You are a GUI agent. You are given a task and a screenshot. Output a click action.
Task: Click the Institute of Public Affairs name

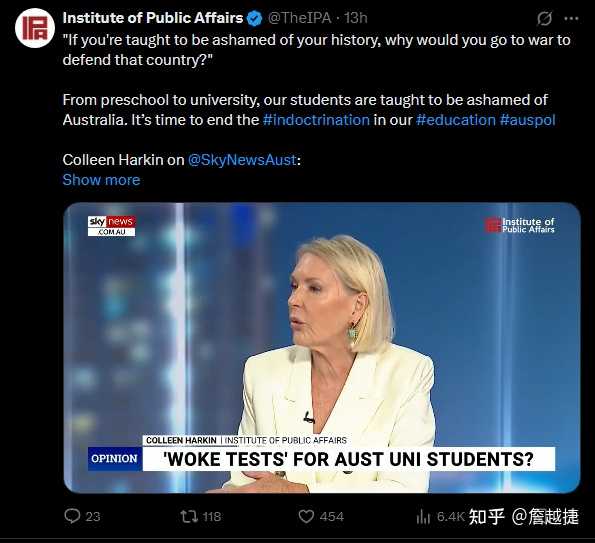click(x=153, y=18)
